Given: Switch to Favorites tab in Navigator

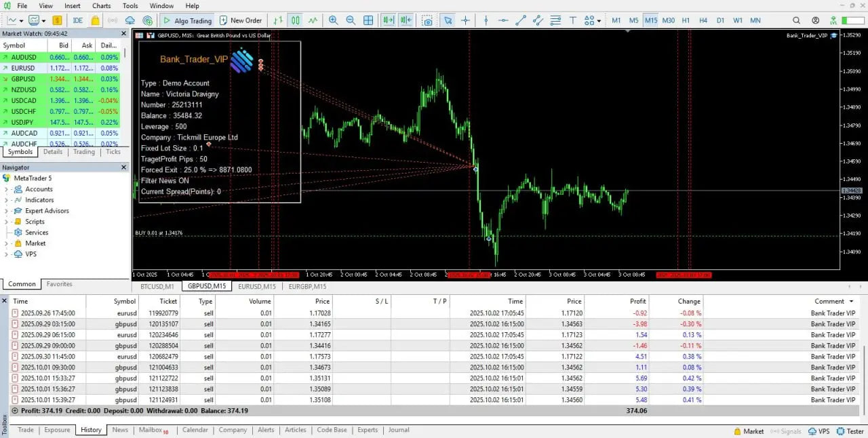Looking at the screenshot, I should click(59, 284).
